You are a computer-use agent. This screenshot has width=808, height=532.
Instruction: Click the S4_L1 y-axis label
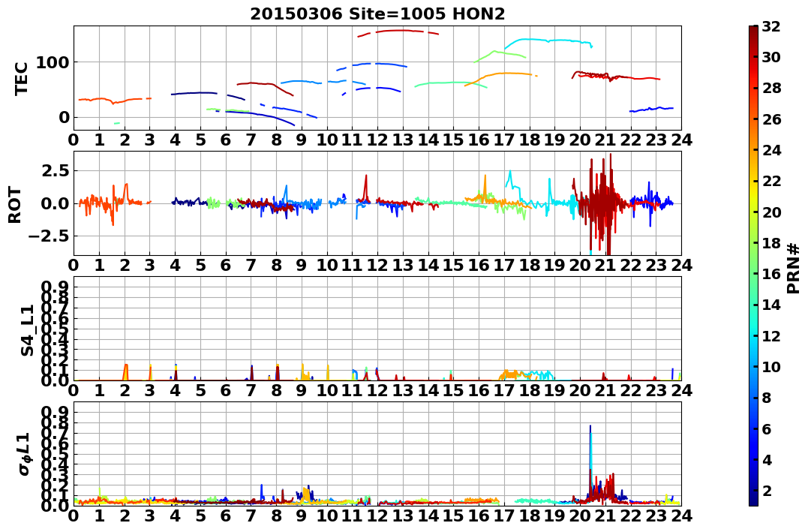pos(27,330)
